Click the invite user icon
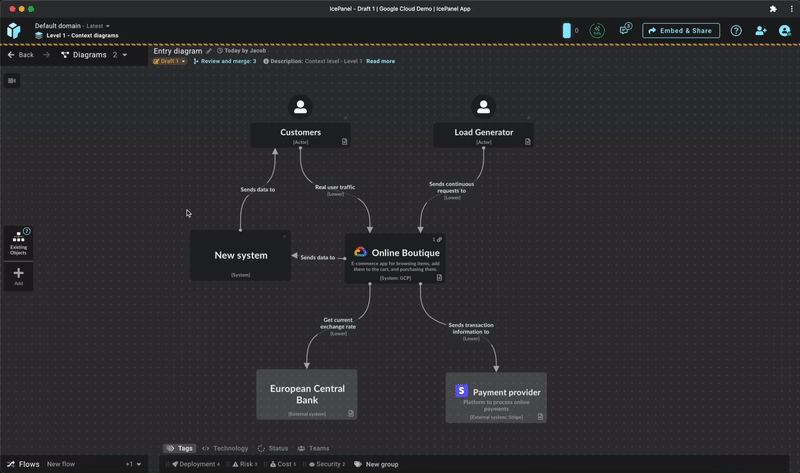Viewport: 800px width, 473px height. tap(761, 31)
